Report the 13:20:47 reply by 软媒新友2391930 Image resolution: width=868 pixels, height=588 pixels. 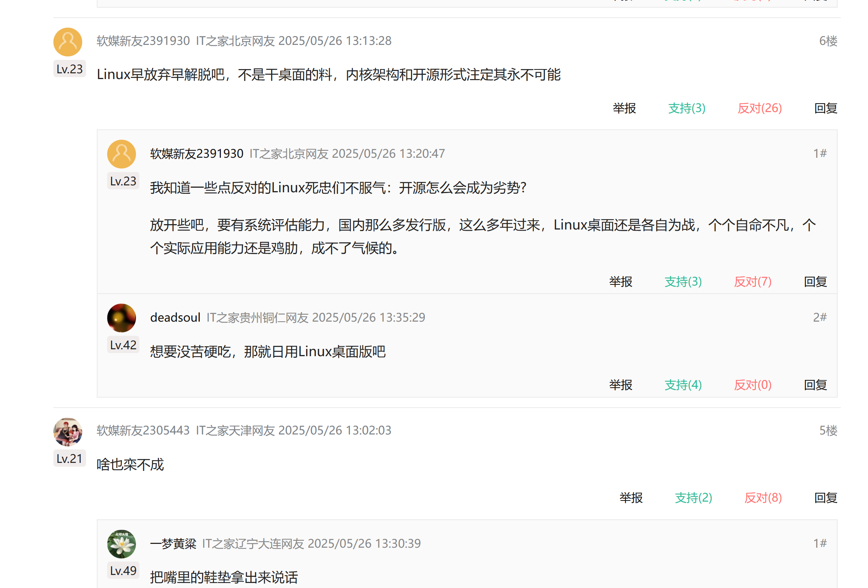coord(621,282)
